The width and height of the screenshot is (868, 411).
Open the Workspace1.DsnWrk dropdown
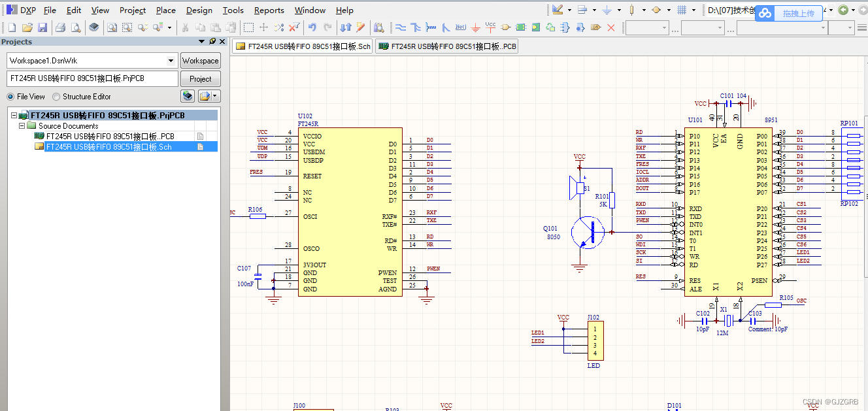[172, 61]
